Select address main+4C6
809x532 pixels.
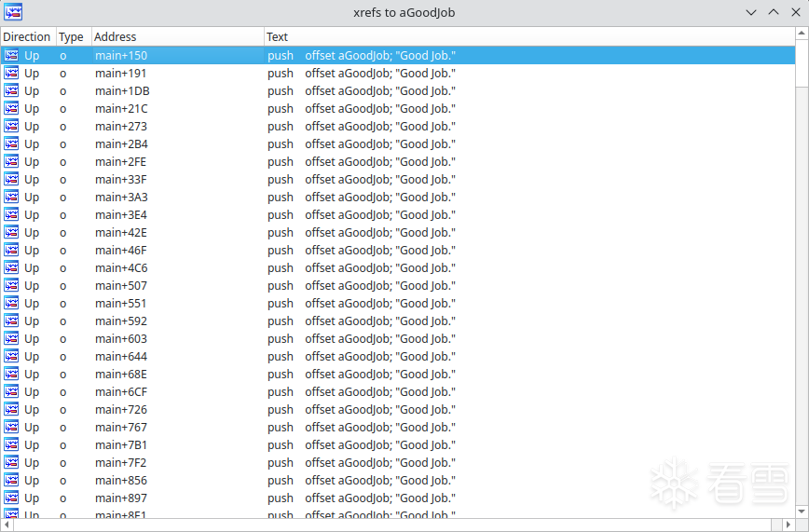(x=121, y=267)
